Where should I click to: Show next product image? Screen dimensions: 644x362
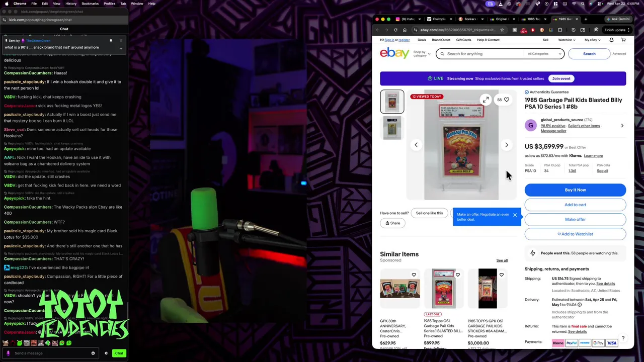[507, 145]
